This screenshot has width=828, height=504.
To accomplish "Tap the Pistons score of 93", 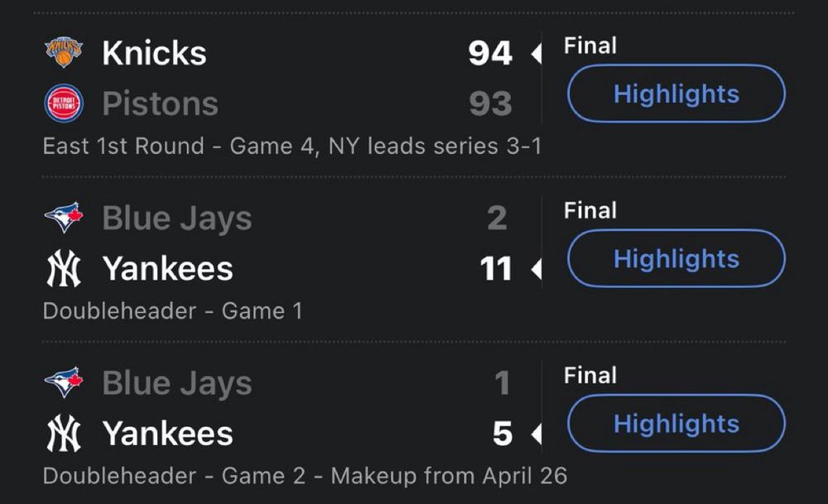I will click(490, 103).
